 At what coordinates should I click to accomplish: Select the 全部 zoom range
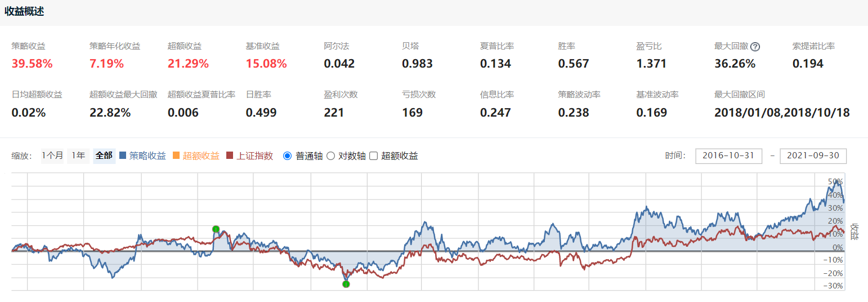tap(104, 156)
